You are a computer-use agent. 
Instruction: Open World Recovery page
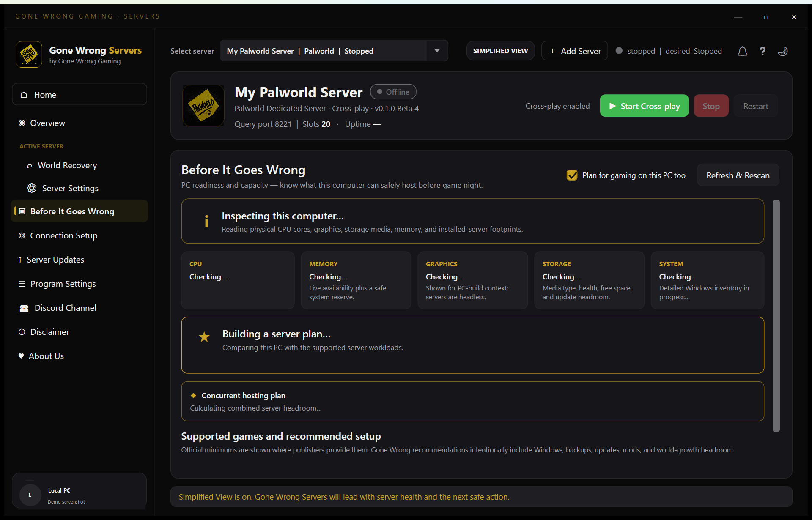click(x=80, y=166)
